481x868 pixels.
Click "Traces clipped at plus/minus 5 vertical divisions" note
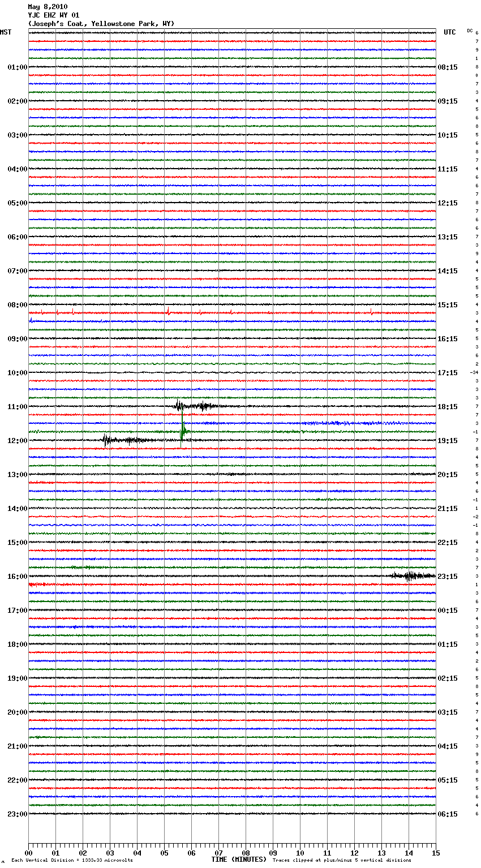coord(342,861)
